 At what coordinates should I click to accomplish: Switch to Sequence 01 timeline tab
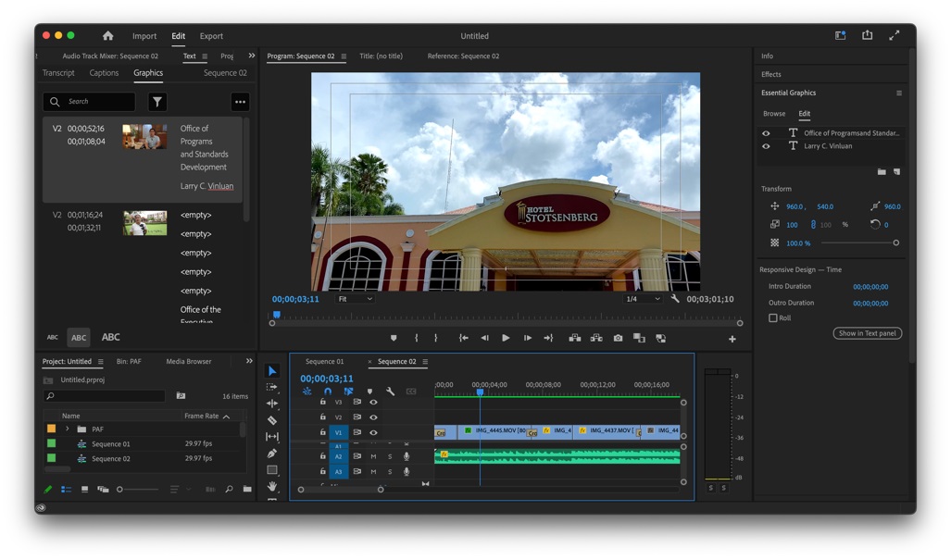[x=324, y=361]
